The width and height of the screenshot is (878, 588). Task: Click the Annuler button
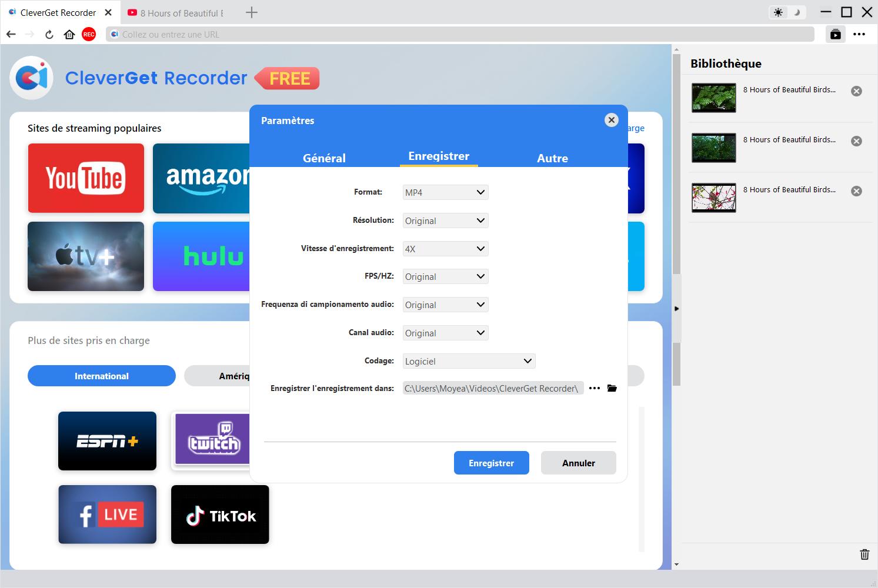pos(579,463)
